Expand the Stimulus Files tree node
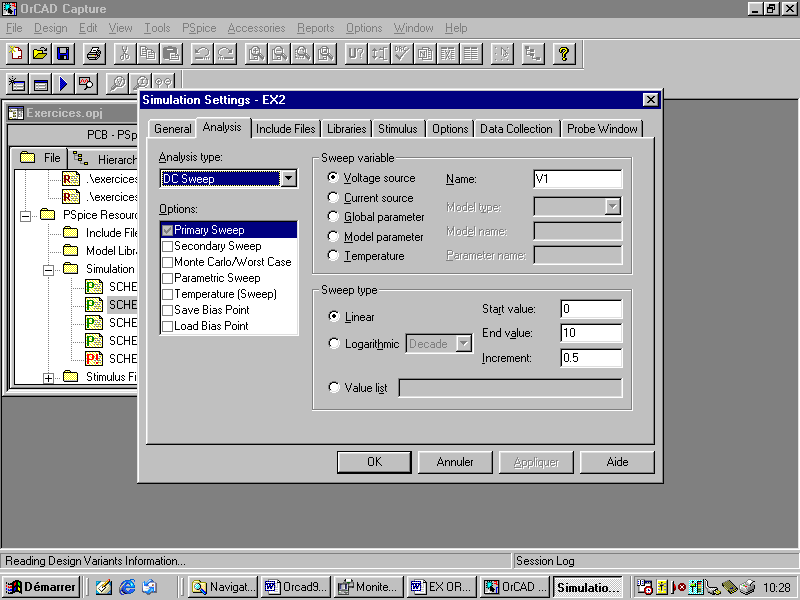Screen dimensions: 800x600 (x=48, y=378)
